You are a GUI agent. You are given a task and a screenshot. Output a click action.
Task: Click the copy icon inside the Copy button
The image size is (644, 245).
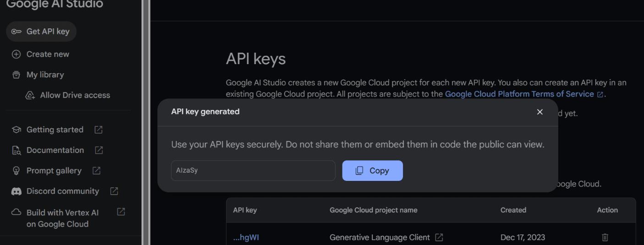(x=360, y=170)
